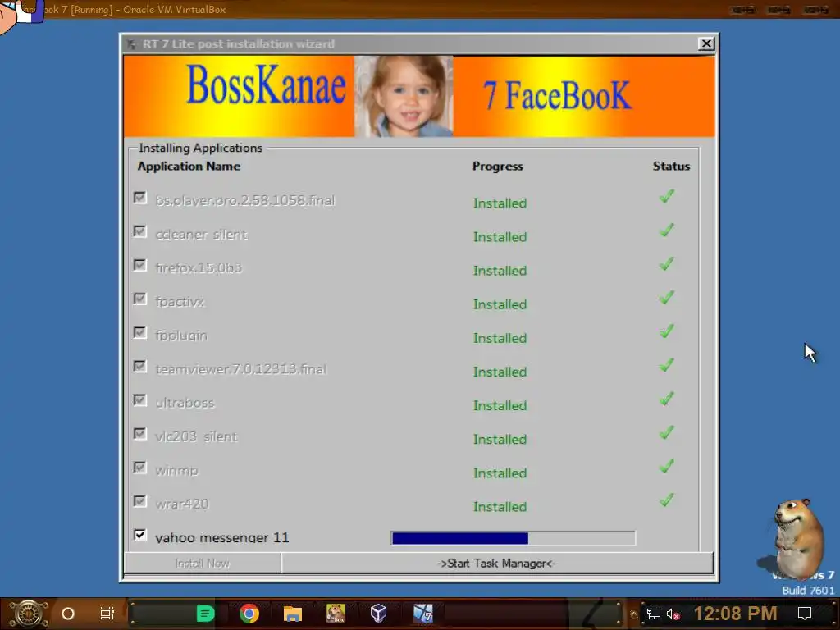The width and height of the screenshot is (840, 630).
Task: Toggle the ccleaner_silent checkbox
Action: (139, 231)
